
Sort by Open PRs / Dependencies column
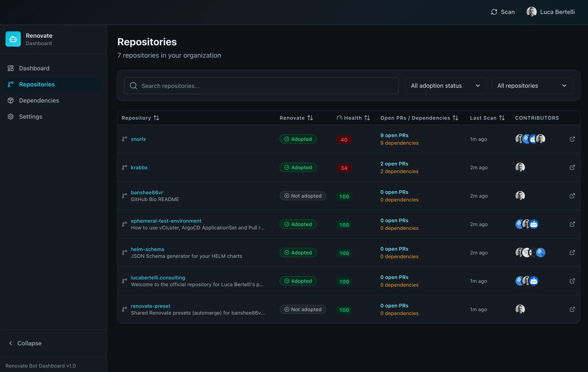tap(419, 118)
